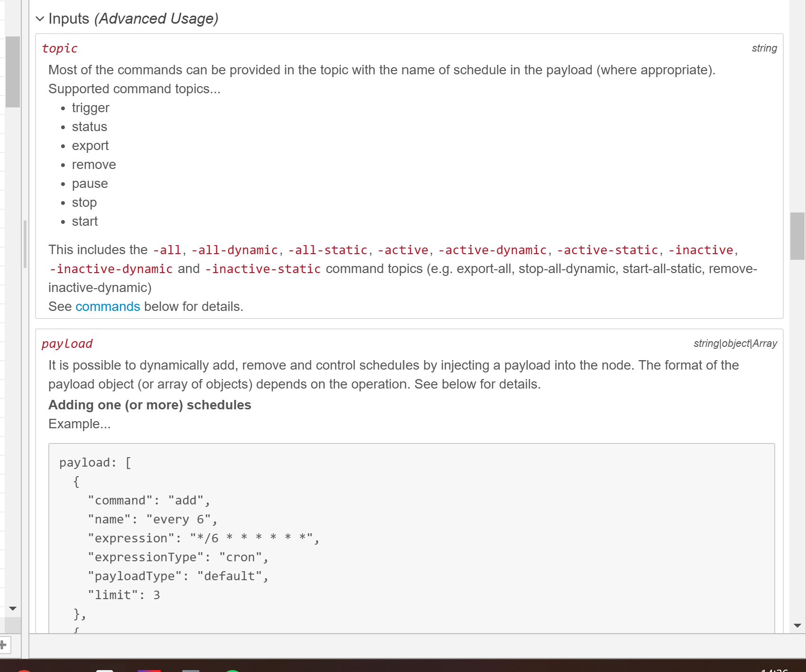
Task: Click the 'status' list item
Action: [x=90, y=127]
